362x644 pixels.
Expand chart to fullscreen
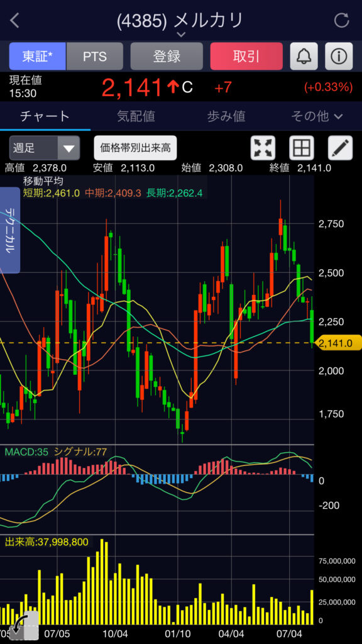263,148
